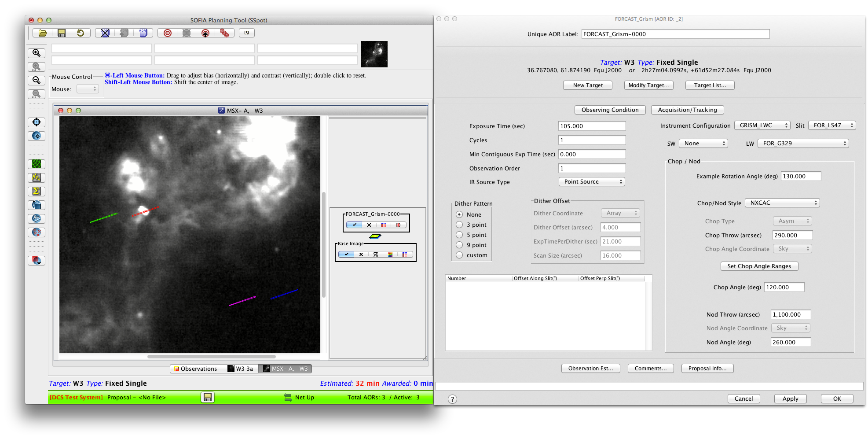Viewport: 868px width, 439px height.
Task: Hide the FORCAST_Grism-0000 layer with X
Action: [369, 225]
